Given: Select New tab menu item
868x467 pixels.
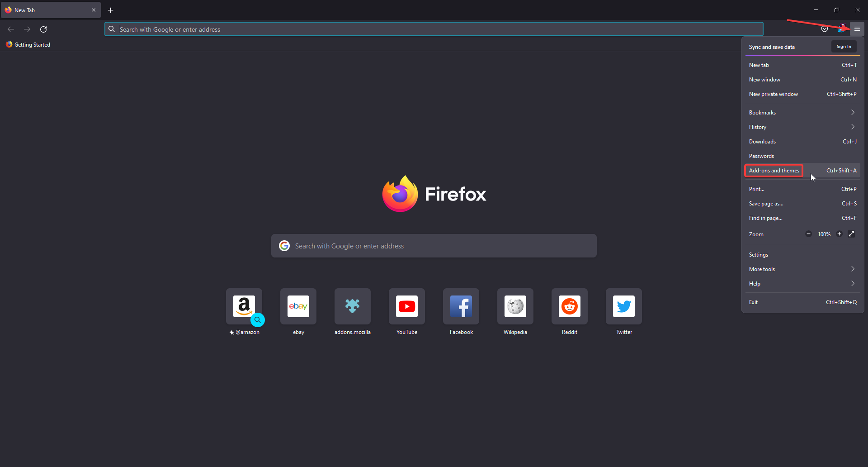Looking at the screenshot, I should coord(802,65).
